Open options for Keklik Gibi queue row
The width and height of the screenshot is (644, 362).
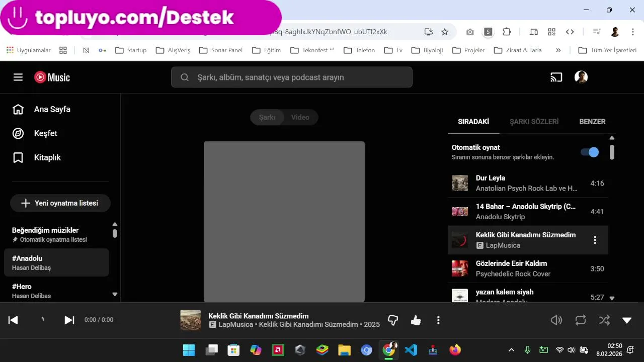(x=595, y=240)
